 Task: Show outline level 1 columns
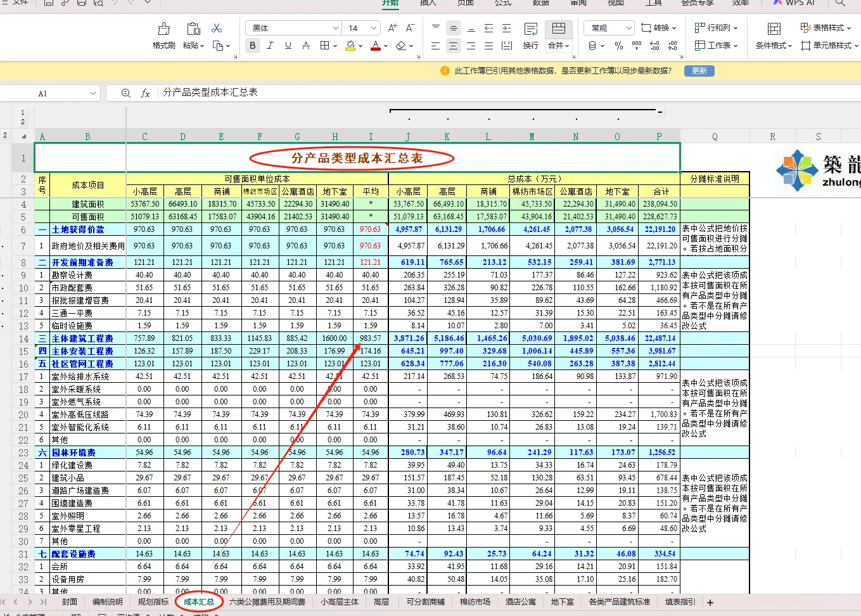23,113
